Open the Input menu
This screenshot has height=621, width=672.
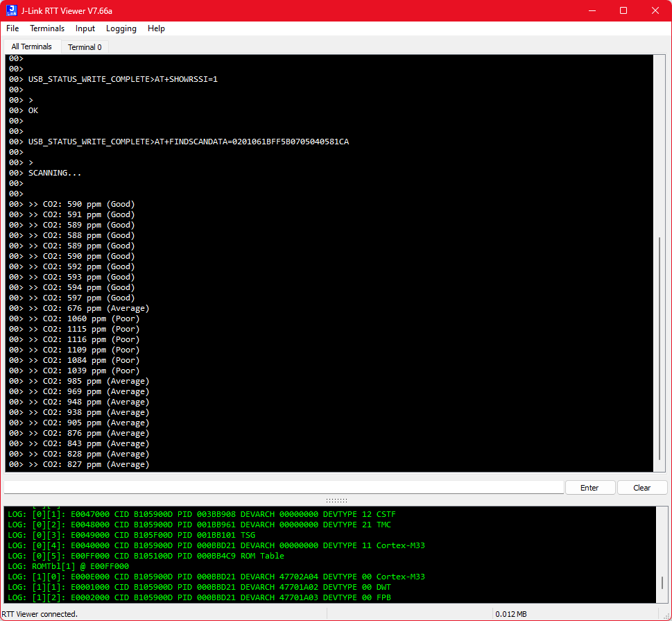pyautogui.click(x=85, y=28)
